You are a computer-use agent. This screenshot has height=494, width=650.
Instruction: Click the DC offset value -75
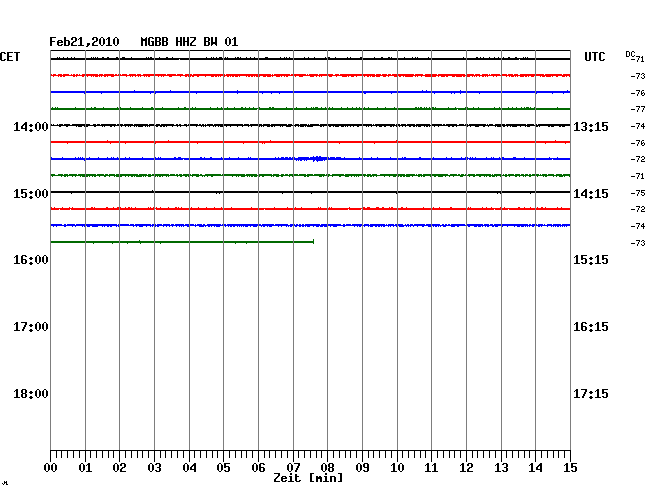(638, 193)
